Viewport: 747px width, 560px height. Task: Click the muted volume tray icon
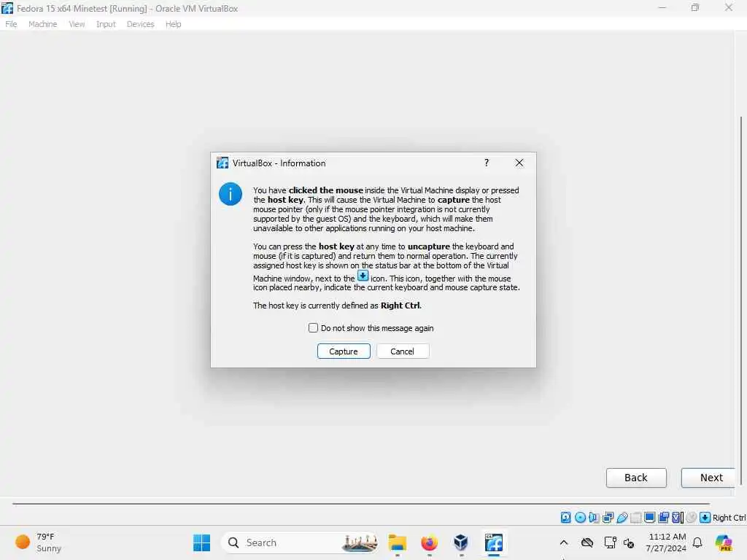click(x=629, y=542)
